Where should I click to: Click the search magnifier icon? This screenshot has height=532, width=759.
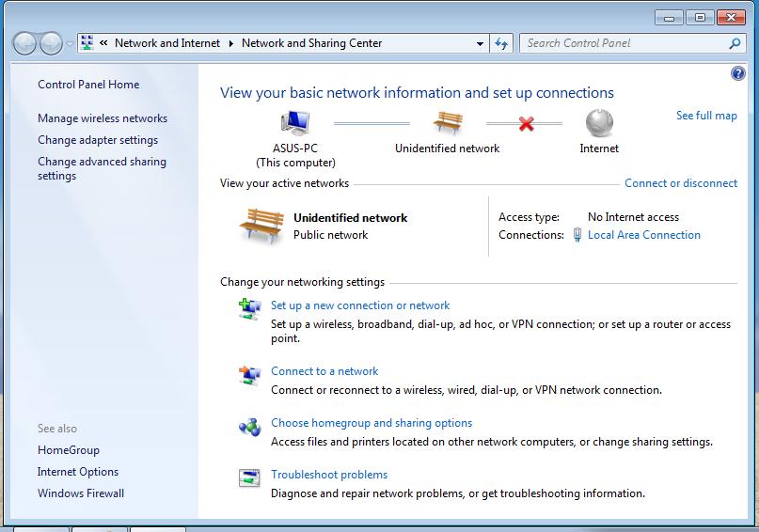point(735,43)
